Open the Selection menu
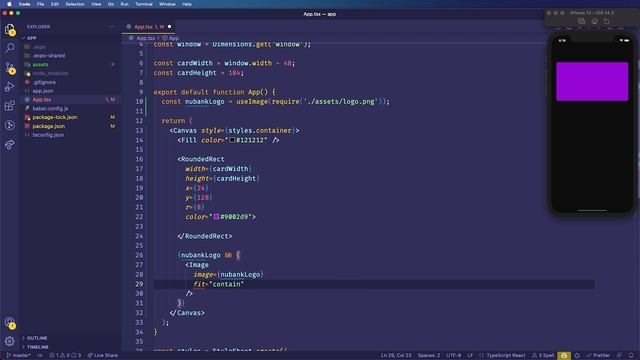 tap(75, 4)
